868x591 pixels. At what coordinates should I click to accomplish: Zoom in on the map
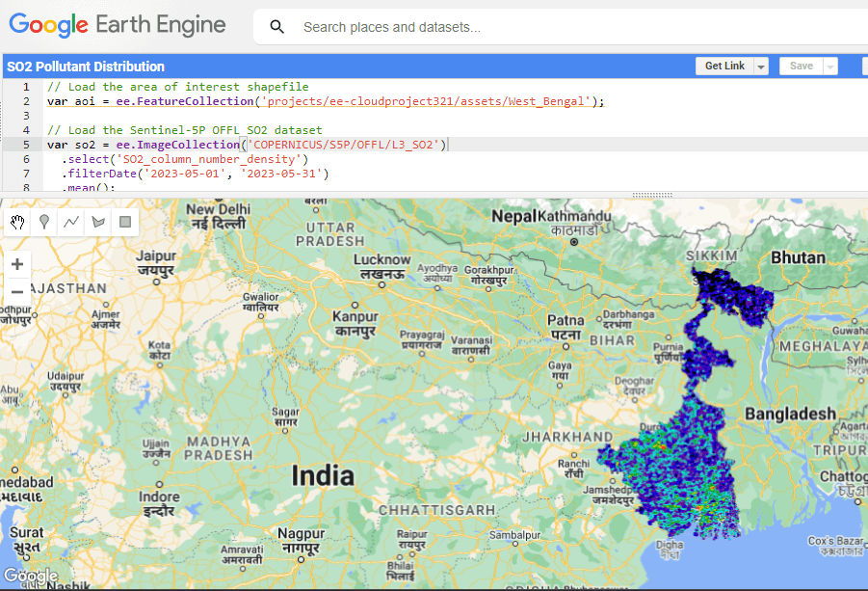point(17,264)
